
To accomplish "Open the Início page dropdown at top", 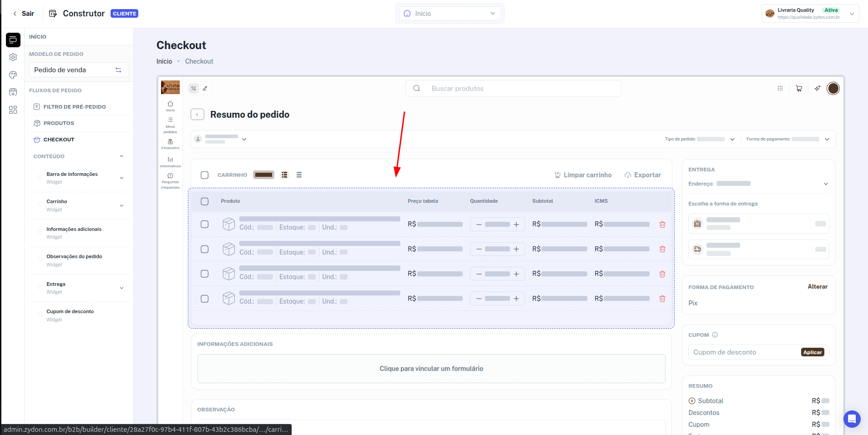I will pyautogui.click(x=449, y=14).
